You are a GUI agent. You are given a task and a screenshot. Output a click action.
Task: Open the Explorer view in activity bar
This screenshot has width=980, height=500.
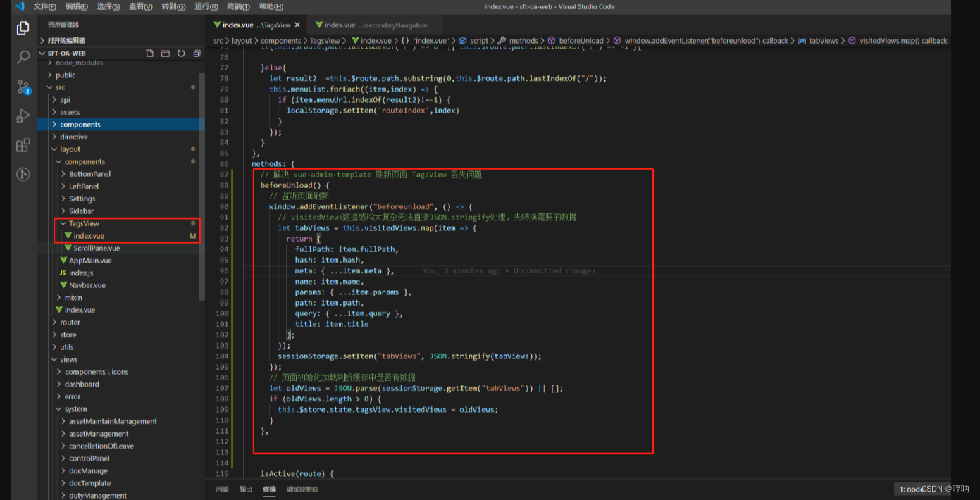23,28
